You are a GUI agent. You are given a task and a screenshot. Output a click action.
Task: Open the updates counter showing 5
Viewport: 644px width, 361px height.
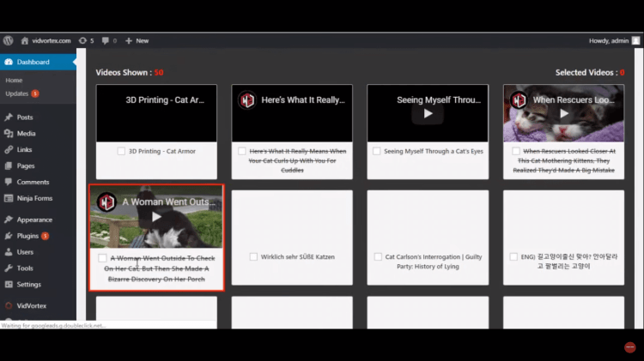87,40
